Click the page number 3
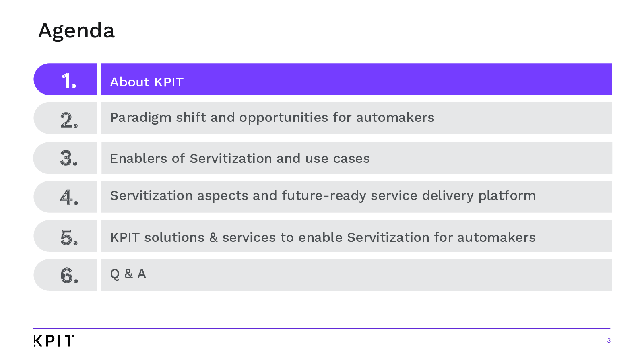644x362 pixels. 609,341
